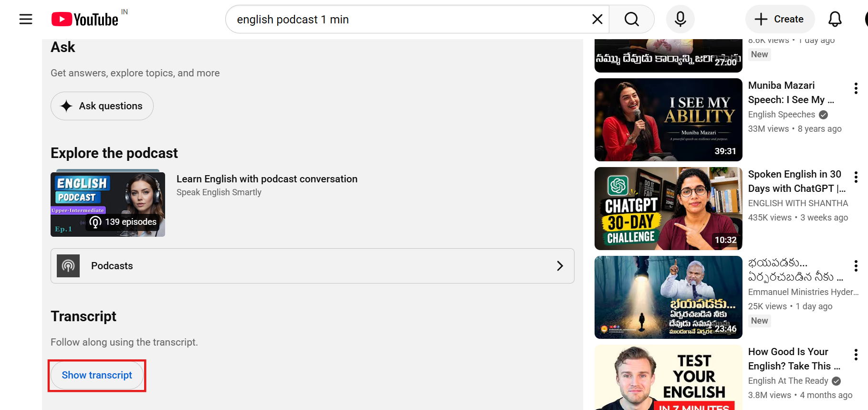868x410 pixels.
Task: Click the 'Explore the podcast' heading
Action: pos(114,153)
